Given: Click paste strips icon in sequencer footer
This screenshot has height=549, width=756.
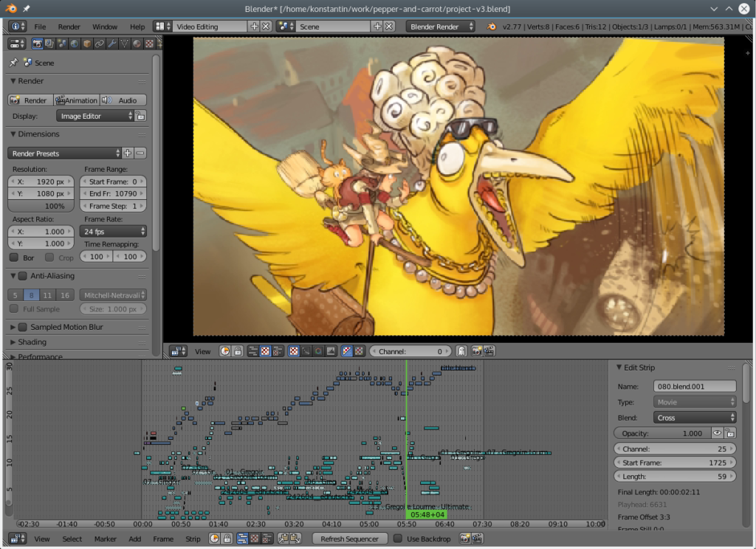Looking at the screenshot, I should pos(295,539).
